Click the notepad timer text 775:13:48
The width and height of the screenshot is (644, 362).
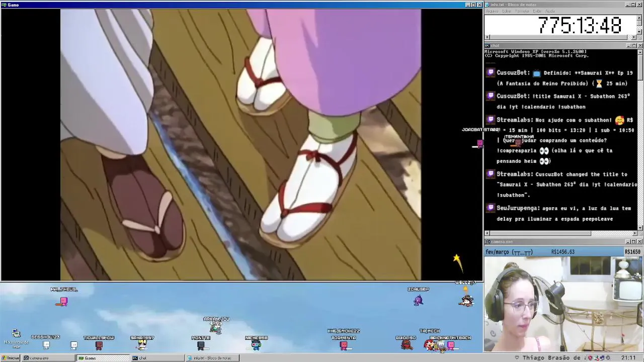point(580,25)
